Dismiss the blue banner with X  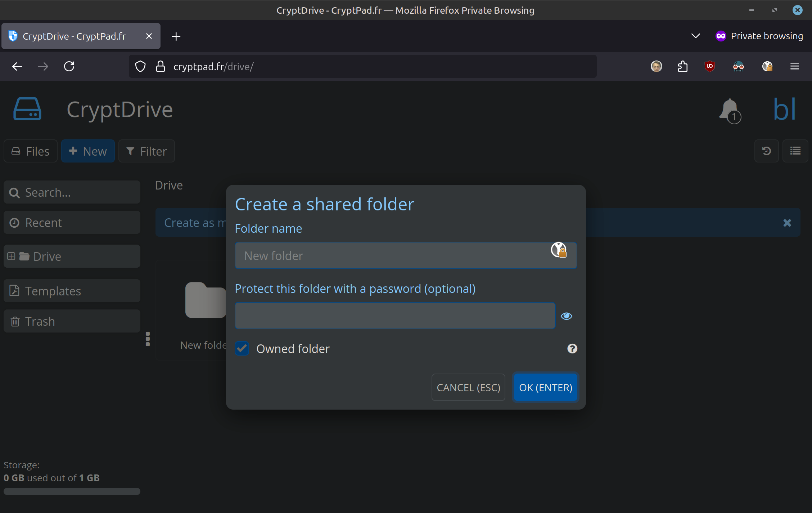coord(787,223)
